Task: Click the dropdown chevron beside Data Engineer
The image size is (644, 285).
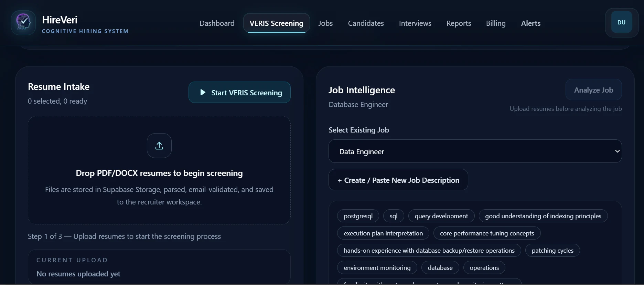Action: [x=617, y=151]
